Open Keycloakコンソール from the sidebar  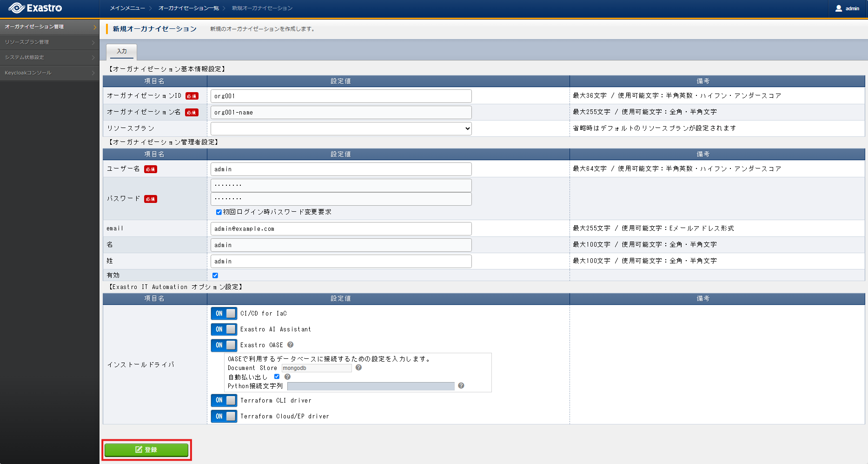(x=50, y=73)
